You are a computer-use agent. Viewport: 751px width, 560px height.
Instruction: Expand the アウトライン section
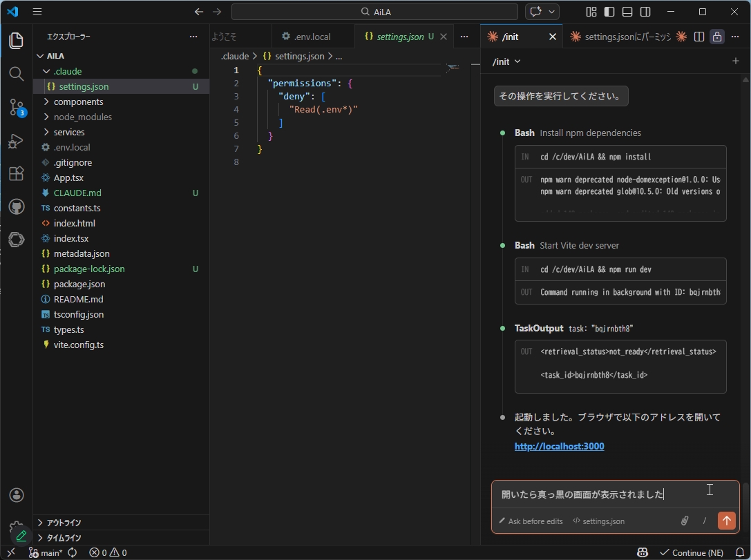click(64, 523)
